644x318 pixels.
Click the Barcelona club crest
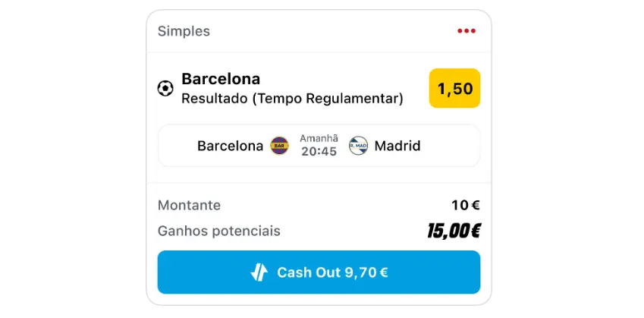pyautogui.click(x=280, y=146)
